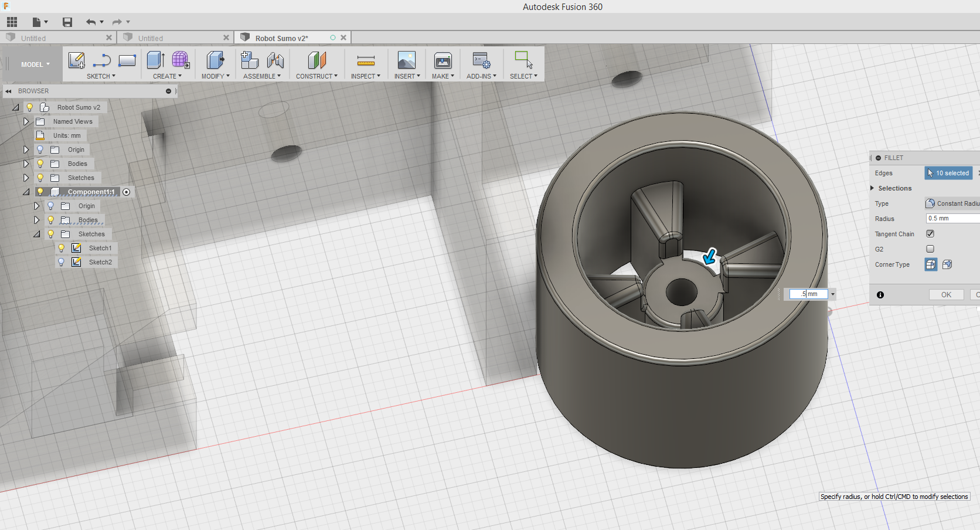Open the Create Sketch tool
This screenshot has width=980, height=530.
76,59
